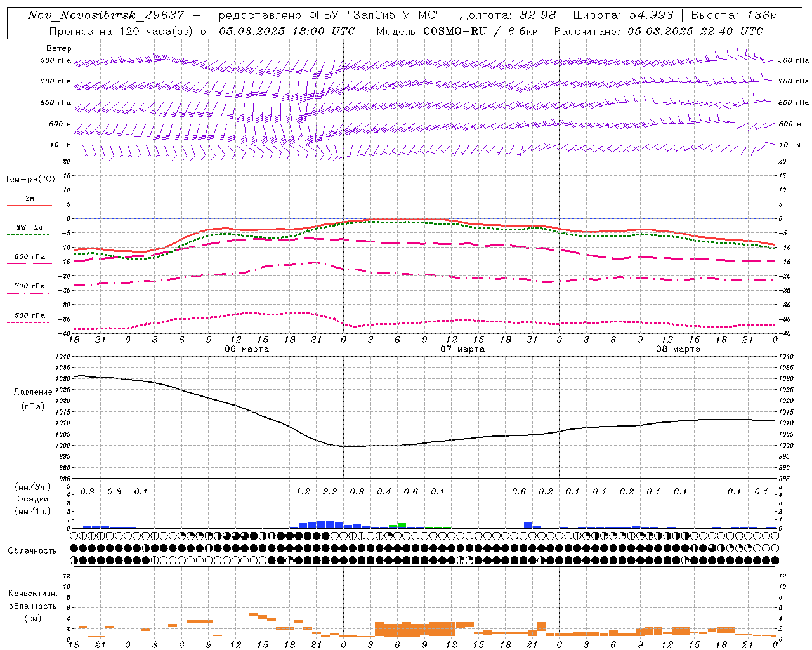Viewport: 812px width, 650px height.
Task: Click the forecast start time 05.03.2025 18:00 UTC
Action: click(x=287, y=31)
